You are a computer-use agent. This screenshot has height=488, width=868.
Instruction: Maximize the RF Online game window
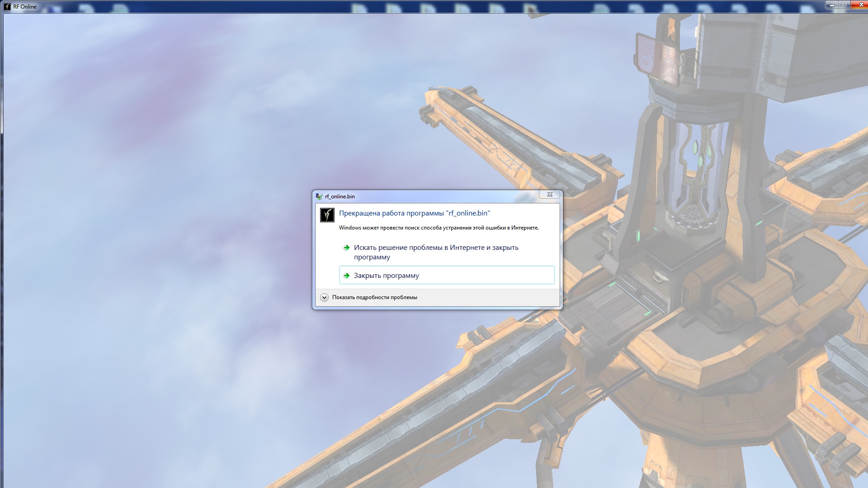(x=844, y=4)
